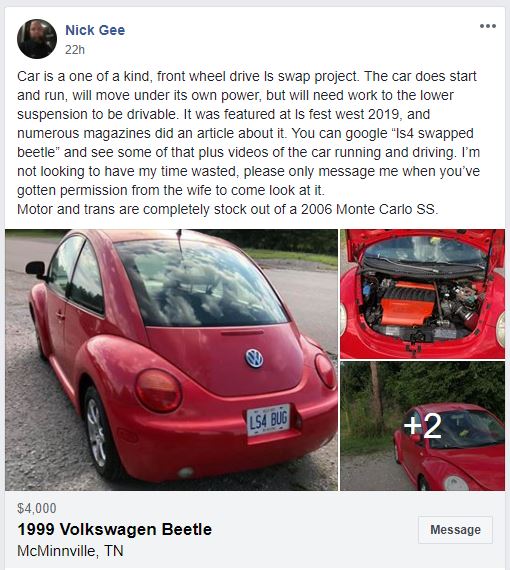Message the seller with the Message button
510x570 pixels.
point(455,530)
